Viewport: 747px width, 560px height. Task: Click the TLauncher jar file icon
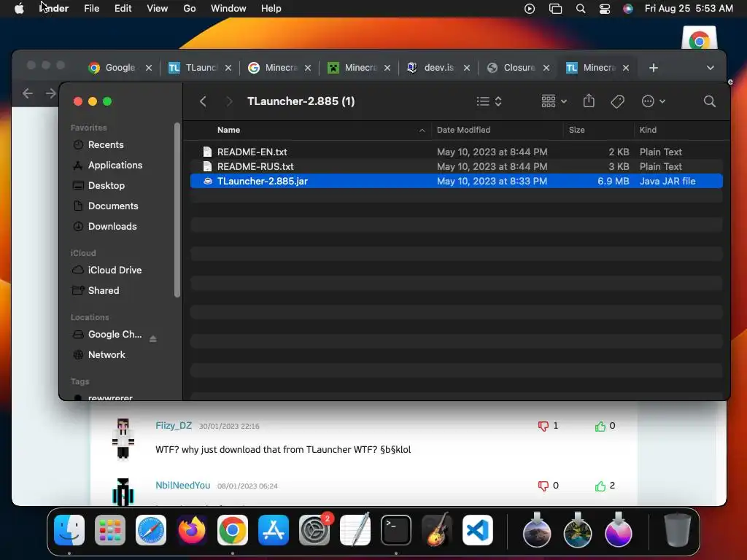tap(207, 181)
